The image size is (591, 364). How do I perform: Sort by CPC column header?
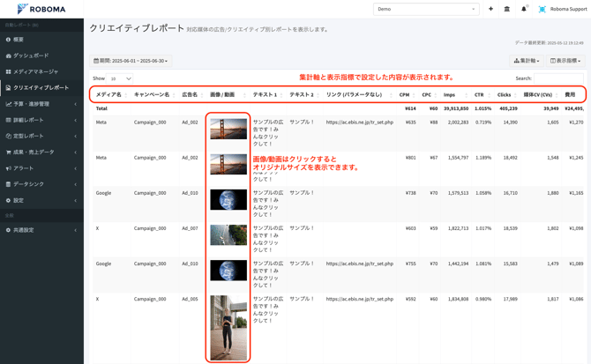coord(429,95)
